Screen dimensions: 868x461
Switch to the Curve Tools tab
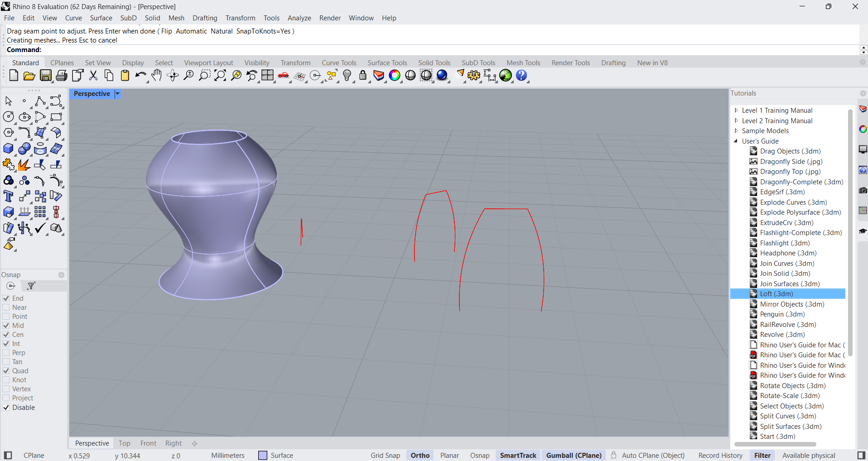(339, 63)
